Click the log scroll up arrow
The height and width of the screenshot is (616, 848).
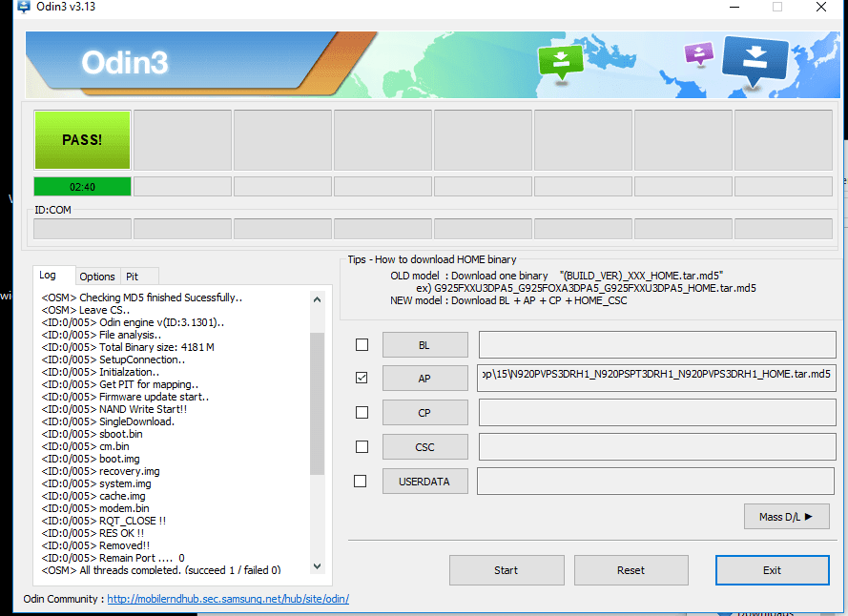pyautogui.click(x=318, y=299)
